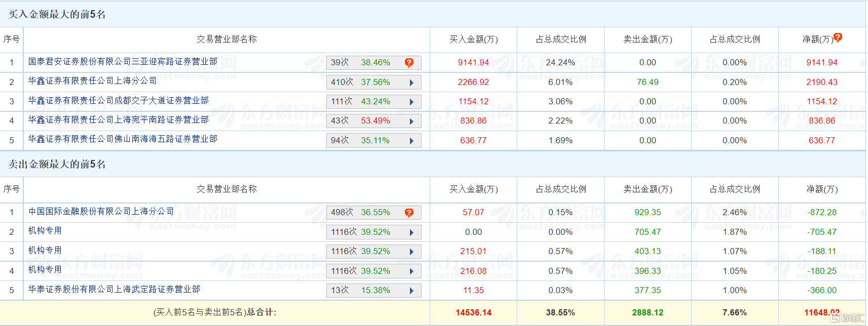Expand arrow in 410次 37.56% box
This screenshot has height=326, width=868.
point(411,83)
